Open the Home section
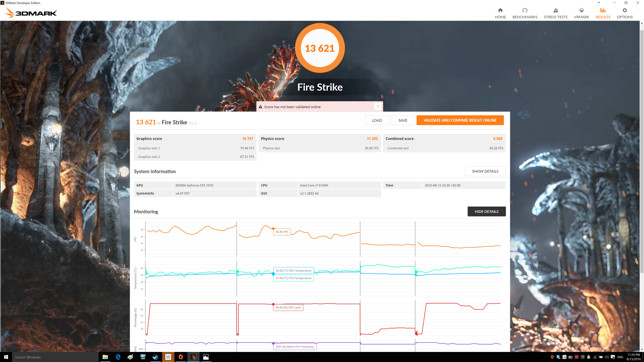Image resolution: width=644 pixels, height=362 pixels. [x=500, y=13]
